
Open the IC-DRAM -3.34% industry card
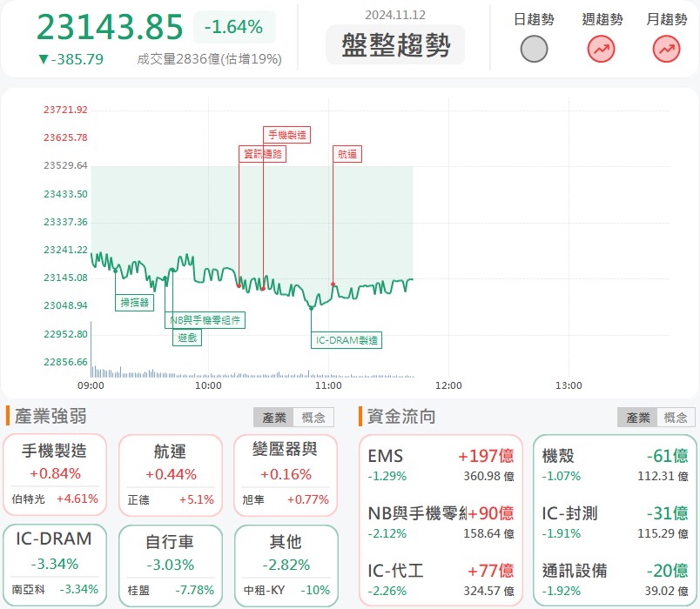coord(55,565)
